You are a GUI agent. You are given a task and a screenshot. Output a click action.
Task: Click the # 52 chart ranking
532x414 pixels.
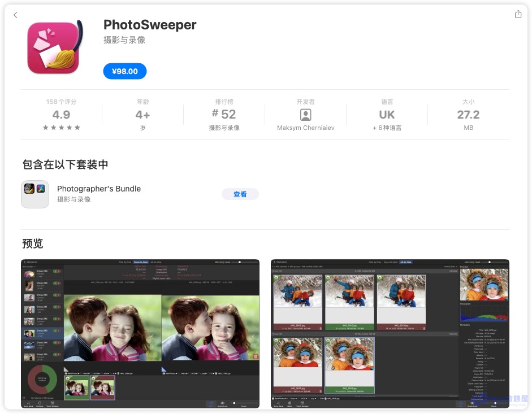pyautogui.click(x=223, y=114)
